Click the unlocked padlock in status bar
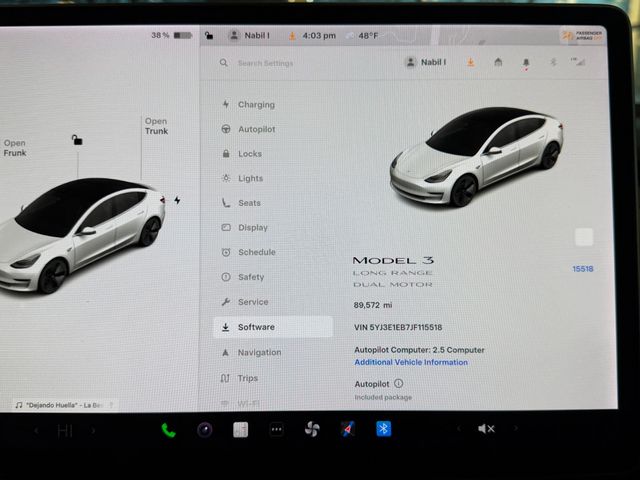The height and width of the screenshot is (480, 640). (209, 36)
